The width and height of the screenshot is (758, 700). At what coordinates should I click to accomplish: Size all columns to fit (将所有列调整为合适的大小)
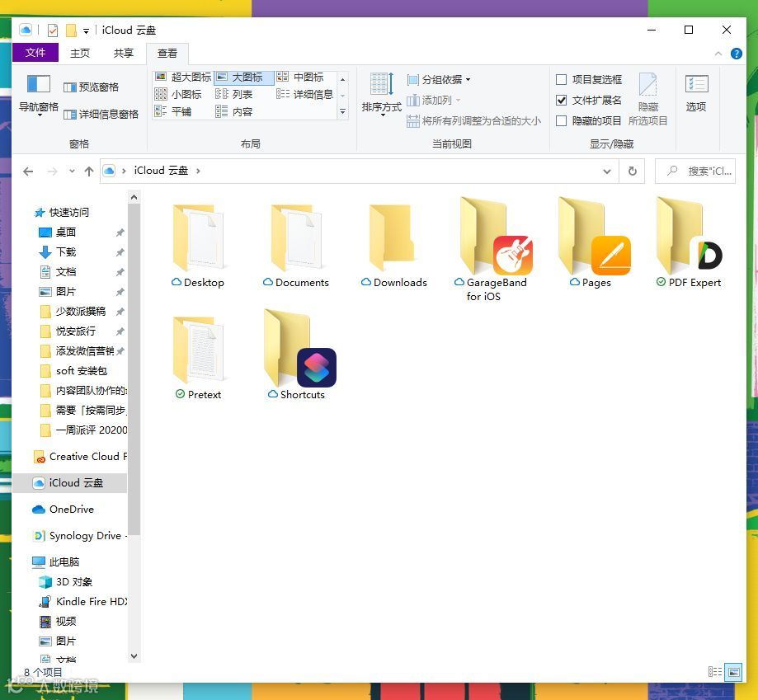(x=473, y=120)
